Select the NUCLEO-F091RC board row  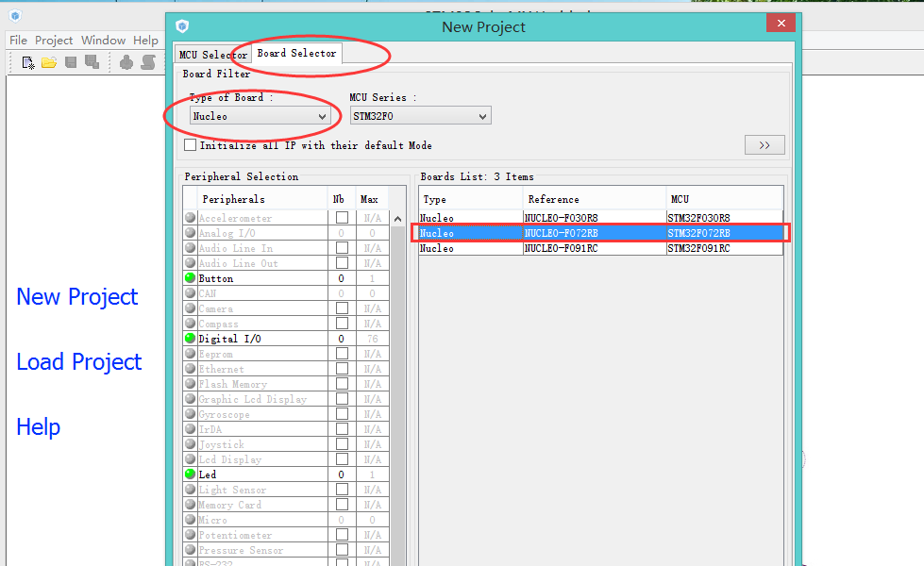point(601,248)
